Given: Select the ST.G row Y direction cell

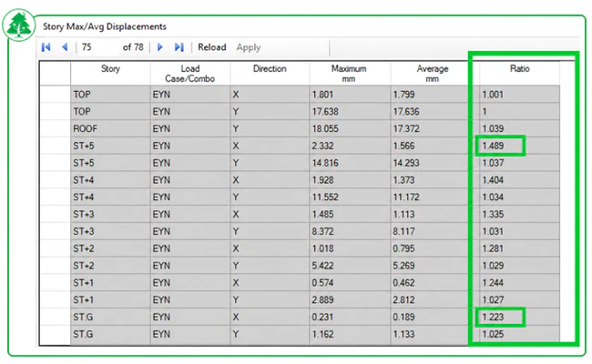Looking at the screenshot, I should point(270,334).
